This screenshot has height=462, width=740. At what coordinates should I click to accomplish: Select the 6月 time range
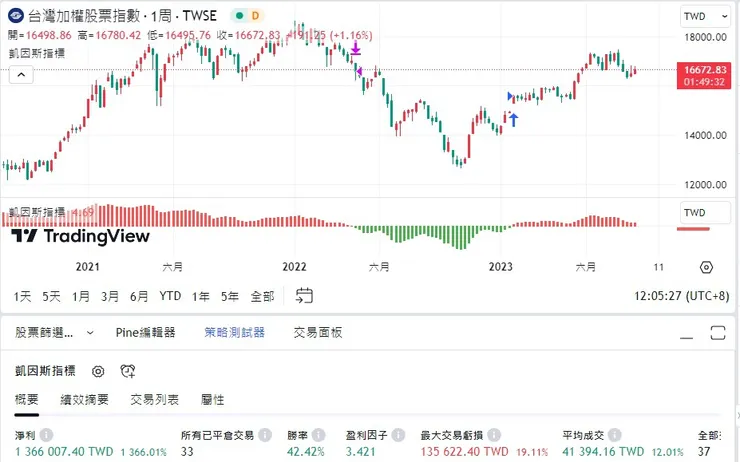[139, 296]
